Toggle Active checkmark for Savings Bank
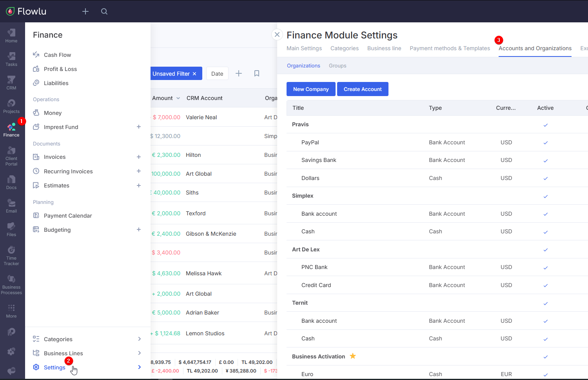The height and width of the screenshot is (380, 588). [546, 161]
